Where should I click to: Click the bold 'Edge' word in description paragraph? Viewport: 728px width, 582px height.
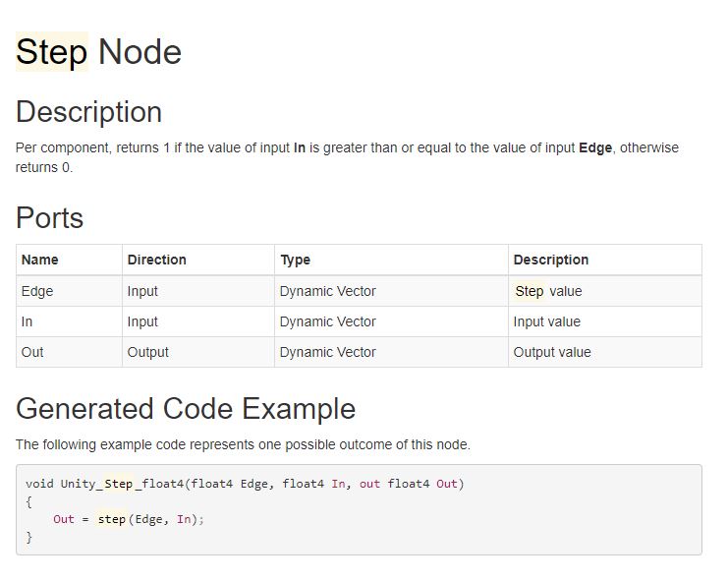pyautogui.click(x=595, y=147)
